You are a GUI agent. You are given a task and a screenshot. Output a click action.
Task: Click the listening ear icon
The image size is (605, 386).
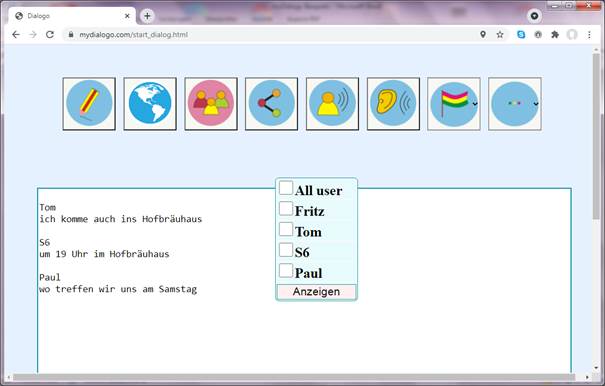click(393, 104)
